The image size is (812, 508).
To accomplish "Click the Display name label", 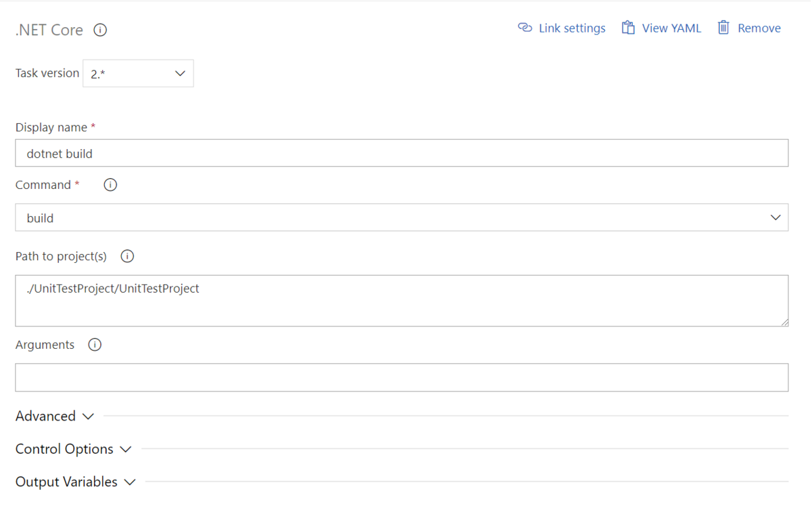I will click(51, 127).
